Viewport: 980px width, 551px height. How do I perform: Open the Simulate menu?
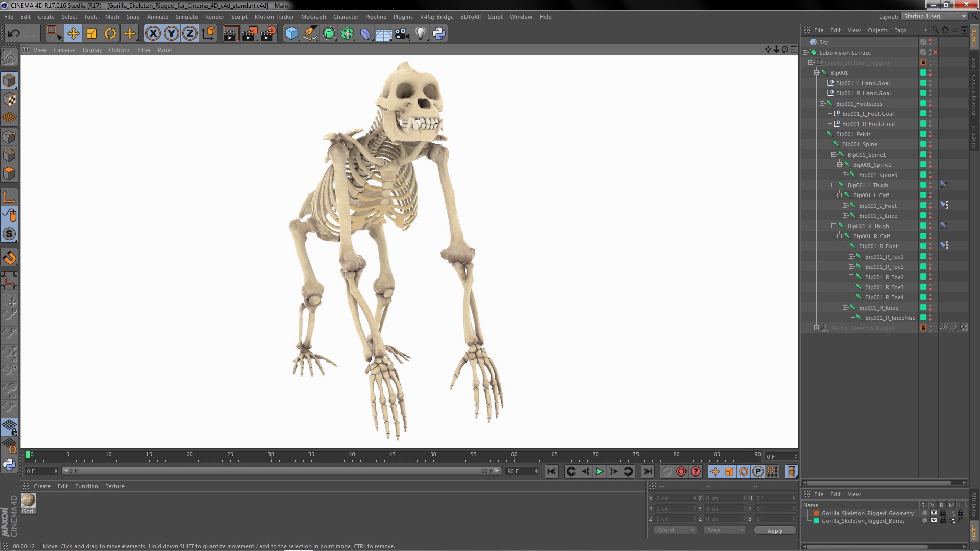(x=187, y=17)
